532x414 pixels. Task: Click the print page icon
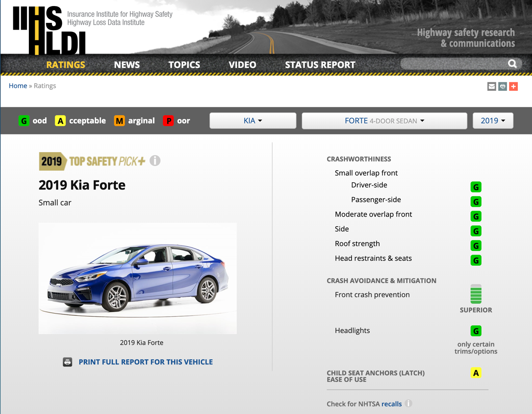(x=502, y=87)
